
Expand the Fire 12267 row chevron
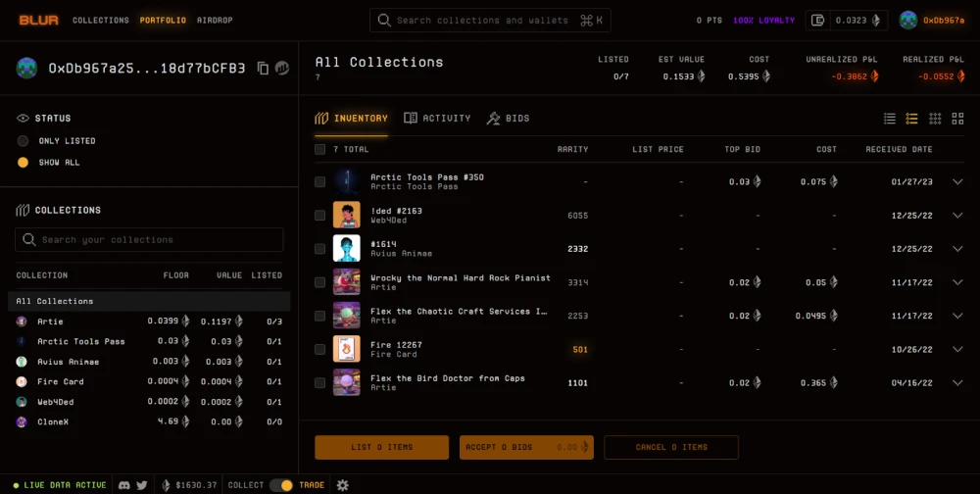[x=957, y=349]
